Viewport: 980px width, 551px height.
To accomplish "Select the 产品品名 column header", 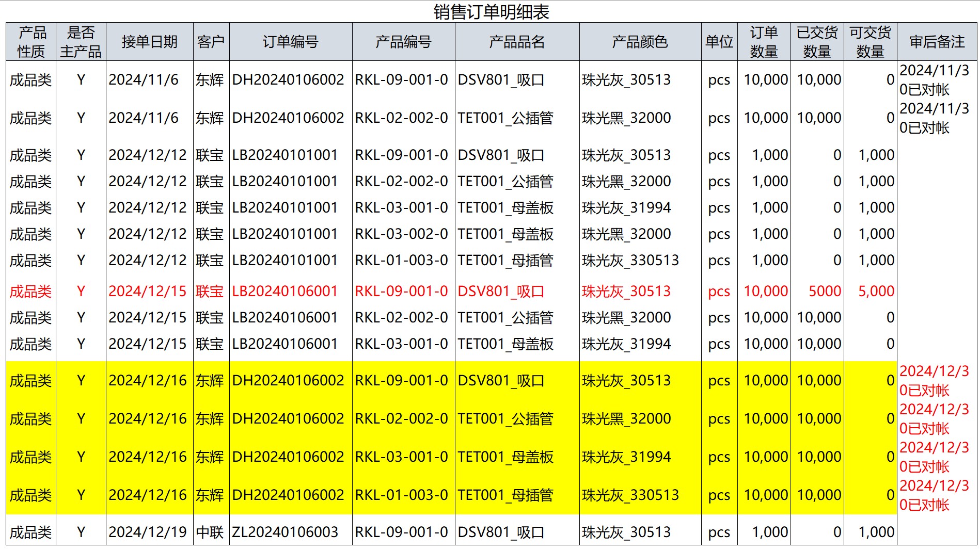I will click(x=517, y=42).
